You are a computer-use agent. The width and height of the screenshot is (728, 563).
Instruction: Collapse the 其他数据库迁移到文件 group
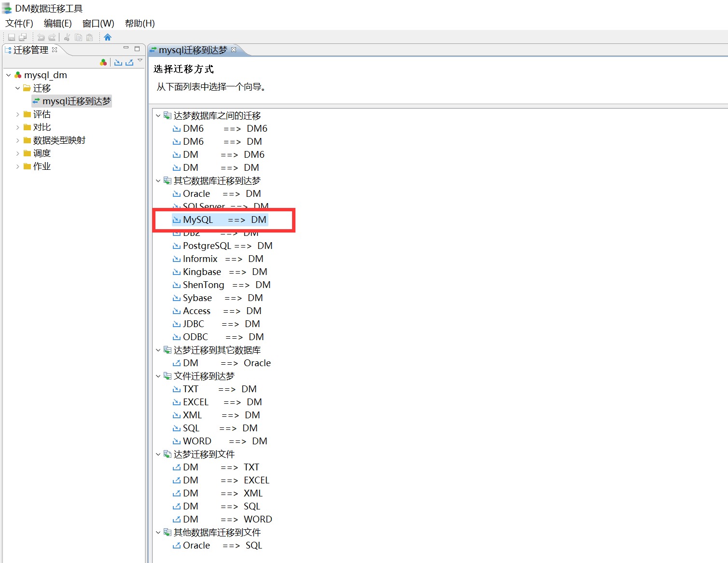158,533
